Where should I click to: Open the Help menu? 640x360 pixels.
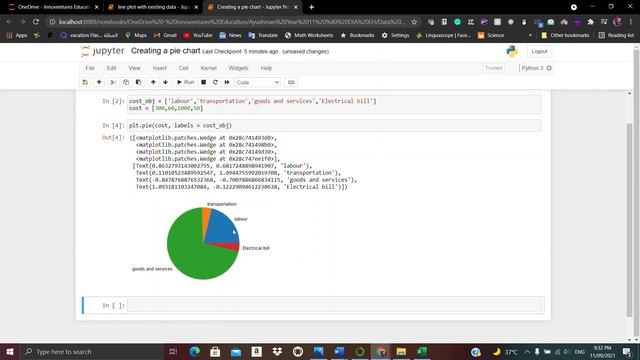click(266, 68)
